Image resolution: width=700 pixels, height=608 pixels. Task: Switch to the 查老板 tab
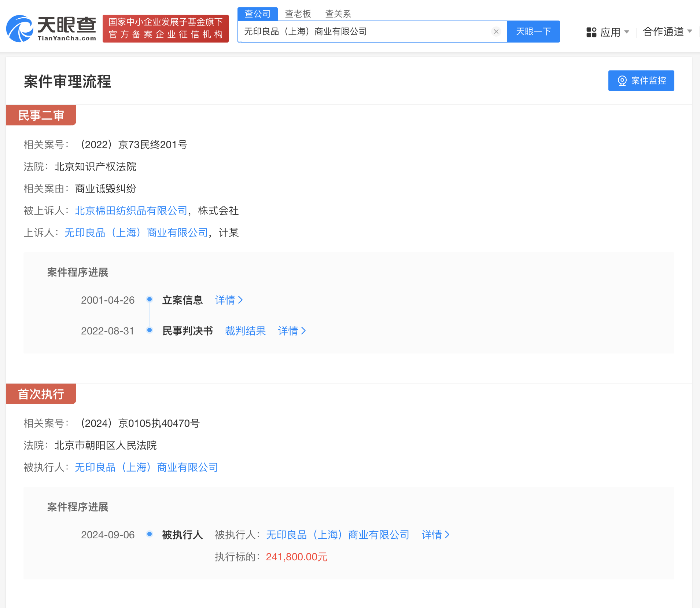click(298, 14)
